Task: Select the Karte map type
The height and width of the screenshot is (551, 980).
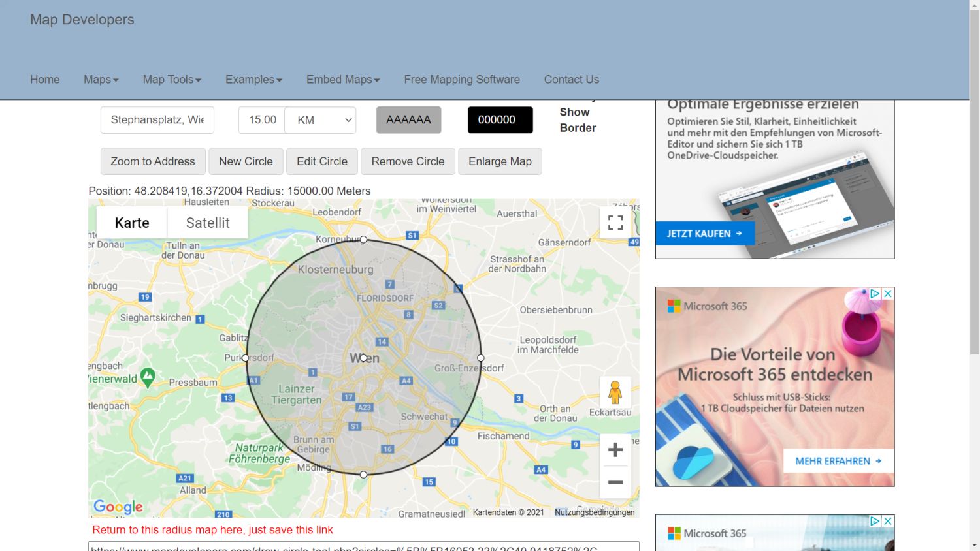Action: [x=132, y=223]
